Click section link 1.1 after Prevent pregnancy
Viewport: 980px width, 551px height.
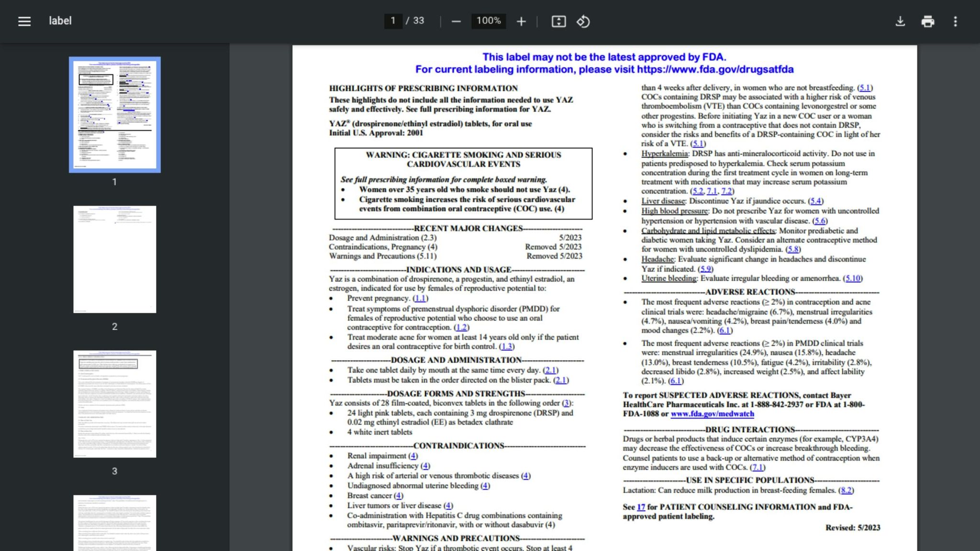(420, 298)
